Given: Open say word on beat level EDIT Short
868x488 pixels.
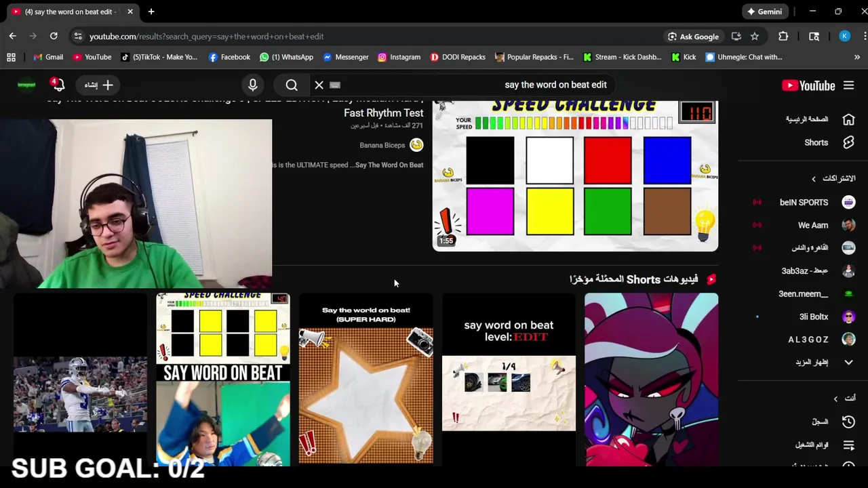Looking at the screenshot, I should [x=509, y=380].
